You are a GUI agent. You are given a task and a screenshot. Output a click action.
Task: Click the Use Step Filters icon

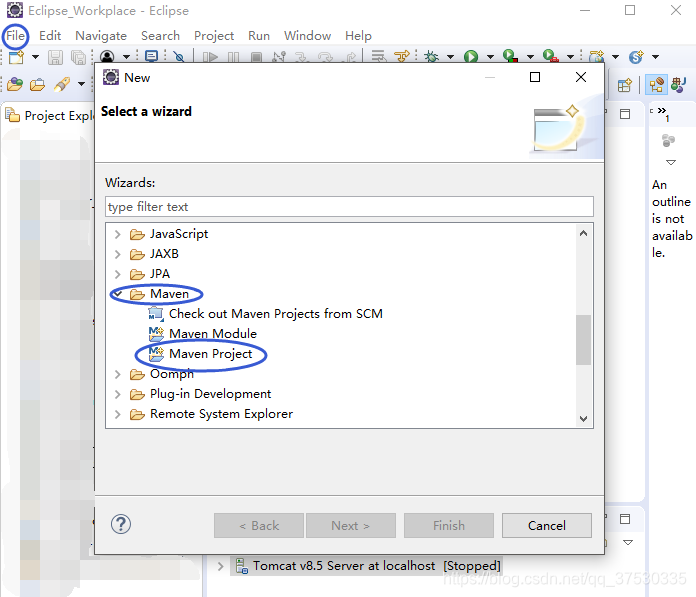coord(402,57)
